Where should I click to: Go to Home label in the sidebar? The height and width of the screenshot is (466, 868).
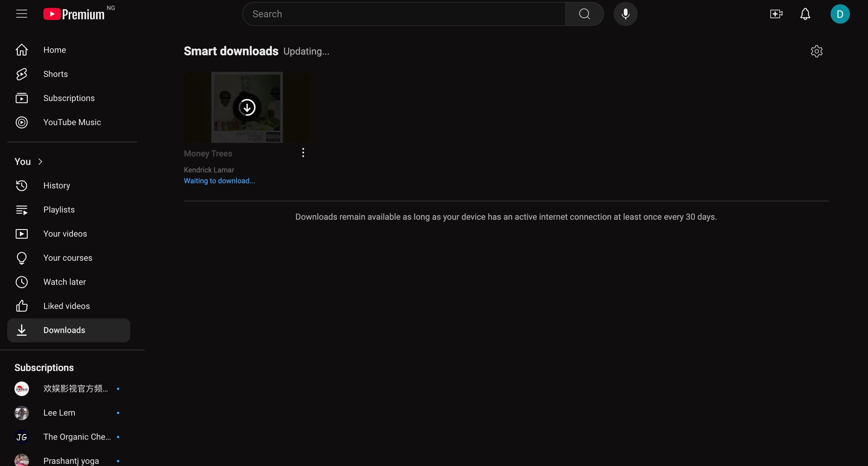click(x=55, y=50)
